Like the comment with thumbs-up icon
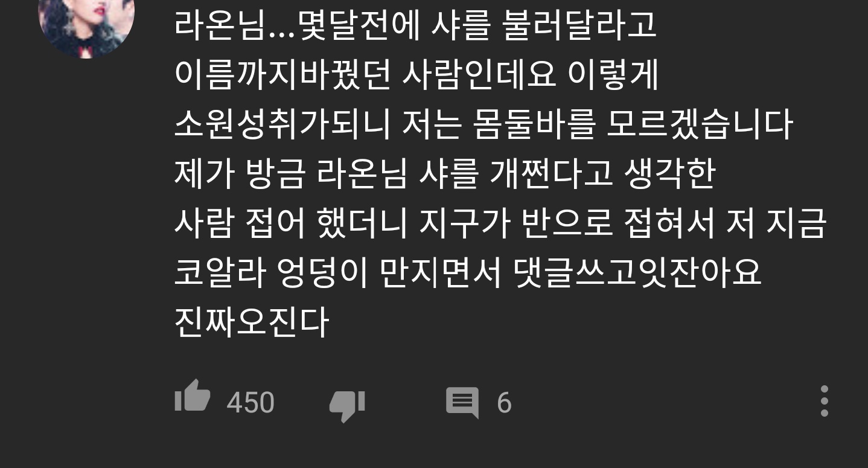The width and height of the screenshot is (868, 468). 192,396
